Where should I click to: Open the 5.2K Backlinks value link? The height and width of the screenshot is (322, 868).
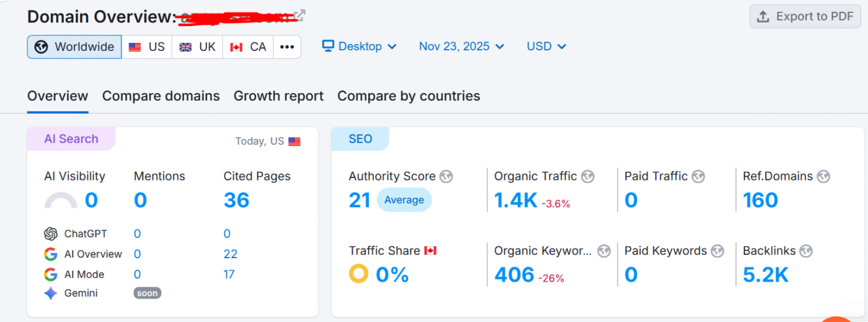click(x=766, y=274)
